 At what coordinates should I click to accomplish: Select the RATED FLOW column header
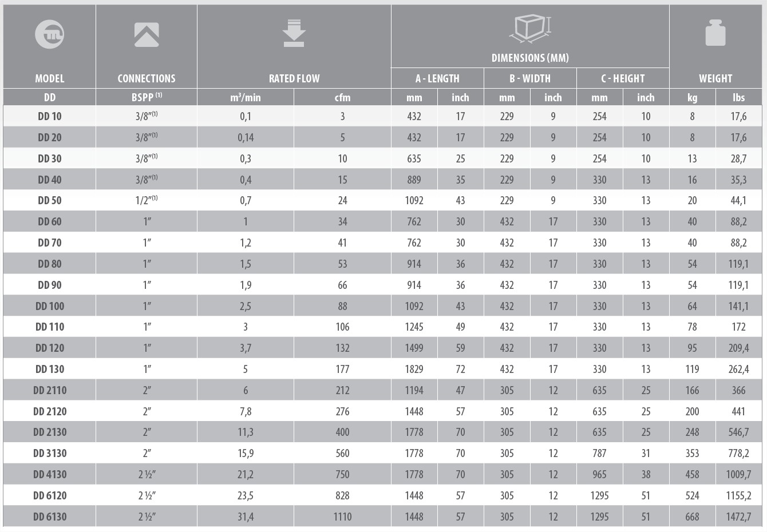point(294,78)
